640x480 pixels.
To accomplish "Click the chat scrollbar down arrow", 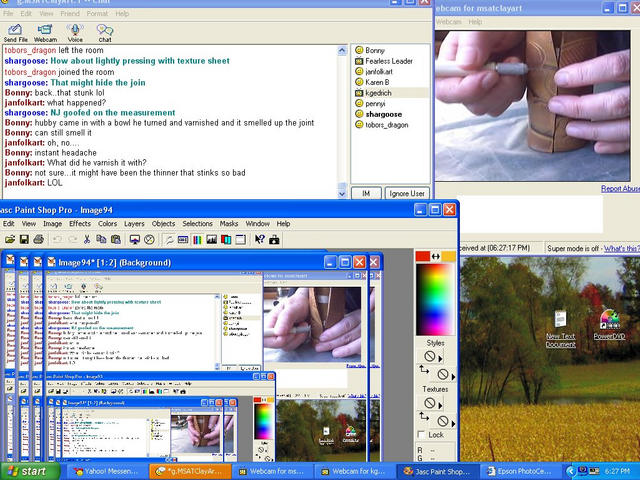I will pos(342,194).
